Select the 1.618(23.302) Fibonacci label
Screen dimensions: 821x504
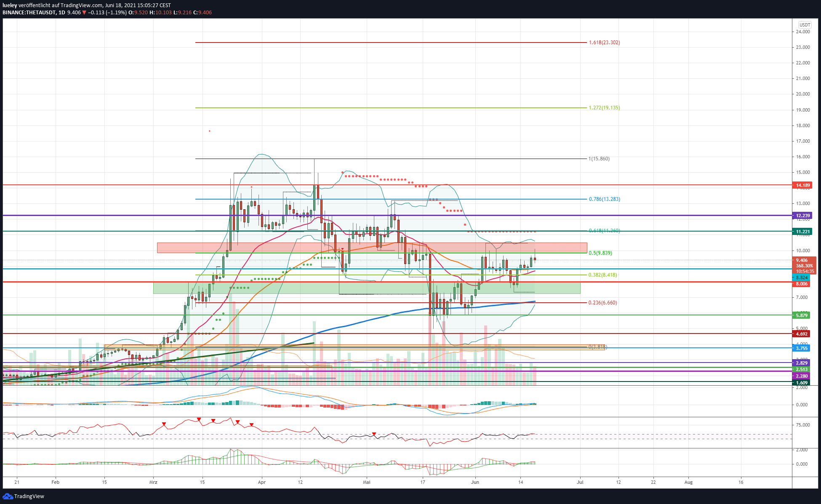coord(604,43)
